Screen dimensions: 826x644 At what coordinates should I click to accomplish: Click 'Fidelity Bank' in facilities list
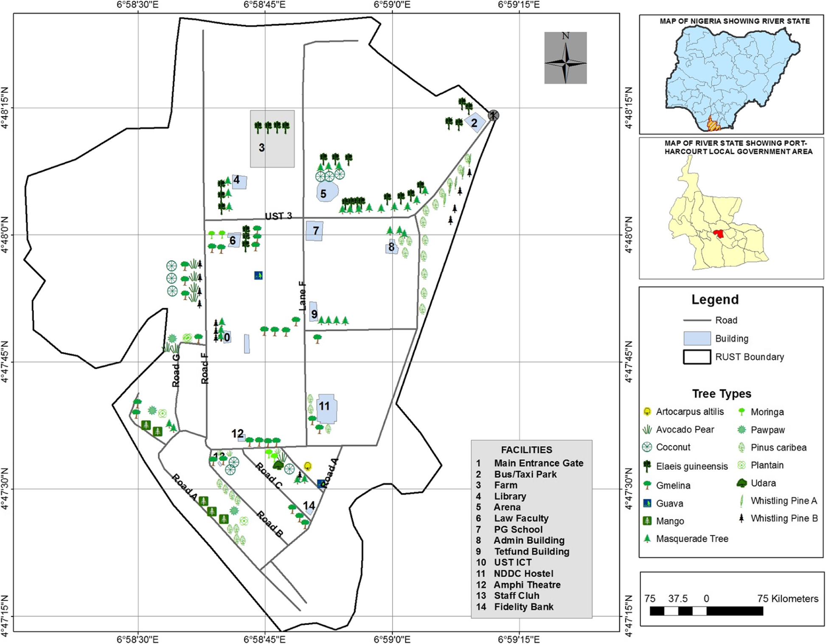coord(524,607)
